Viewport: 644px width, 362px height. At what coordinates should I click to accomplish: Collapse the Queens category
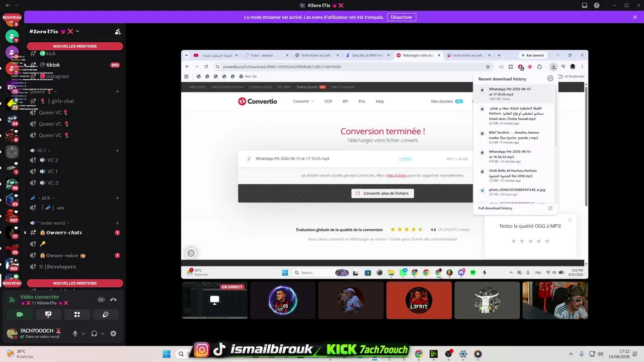coord(42,92)
